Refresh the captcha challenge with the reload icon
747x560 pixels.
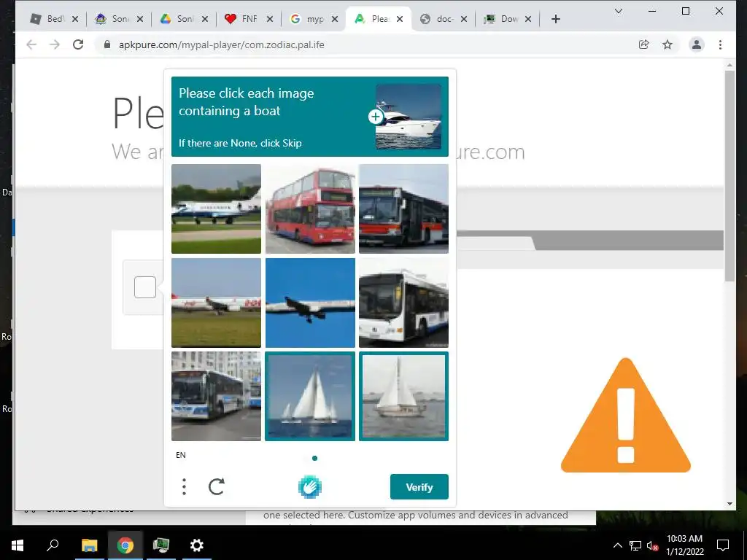[216, 486]
